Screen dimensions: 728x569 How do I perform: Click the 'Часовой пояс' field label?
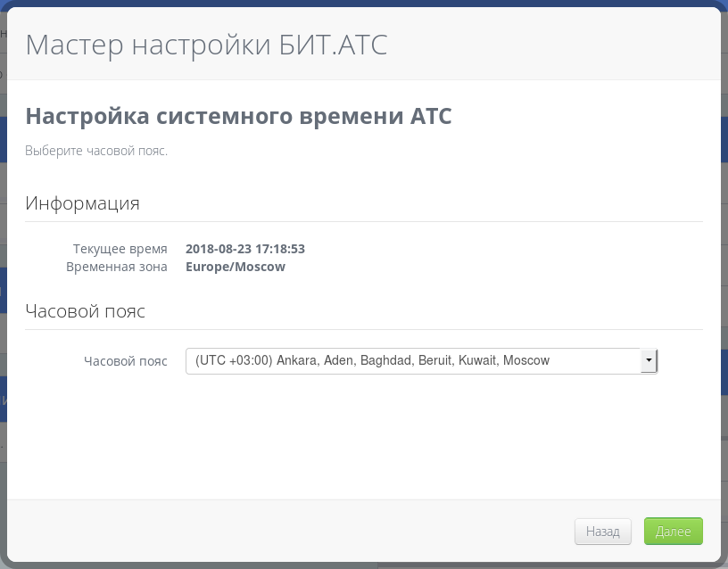pos(125,361)
